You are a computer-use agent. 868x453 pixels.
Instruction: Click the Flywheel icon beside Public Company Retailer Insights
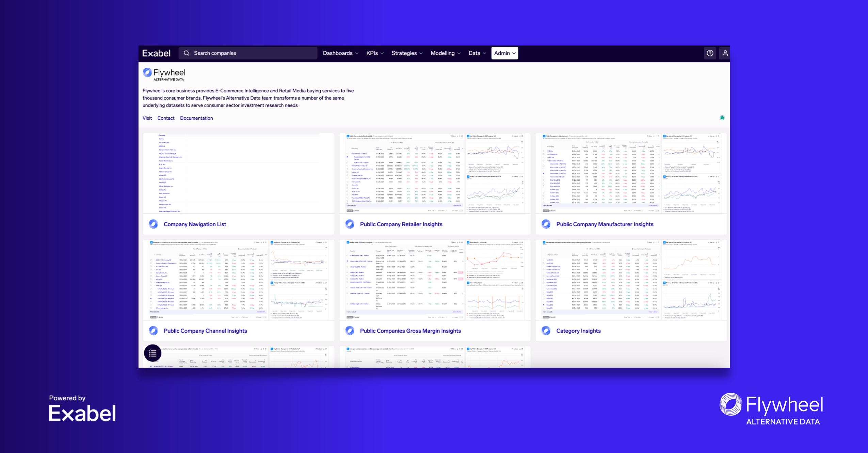tap(350, 224)
